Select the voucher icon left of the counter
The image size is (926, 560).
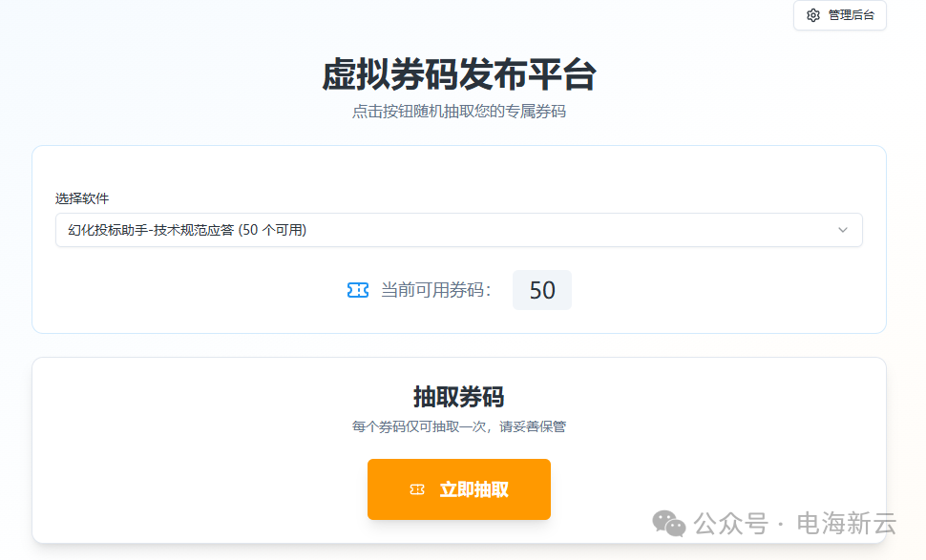tap(358, 289)
